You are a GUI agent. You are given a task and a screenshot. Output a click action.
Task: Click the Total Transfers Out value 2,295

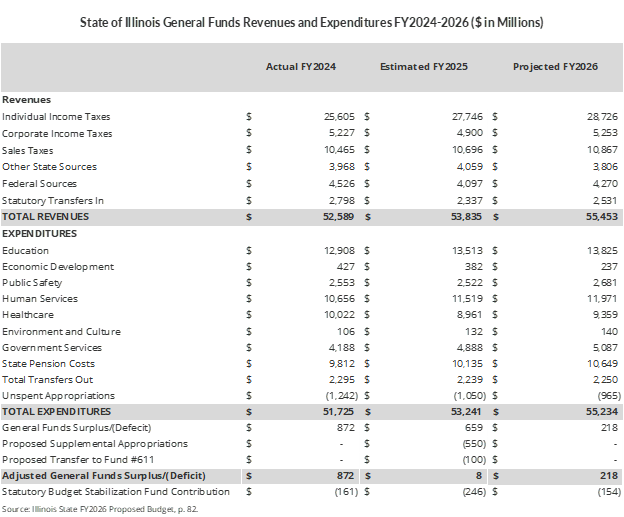coord(341,380)
